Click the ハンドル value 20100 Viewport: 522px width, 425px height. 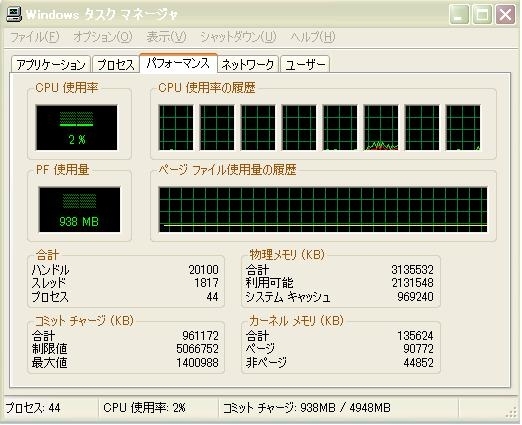203,270
